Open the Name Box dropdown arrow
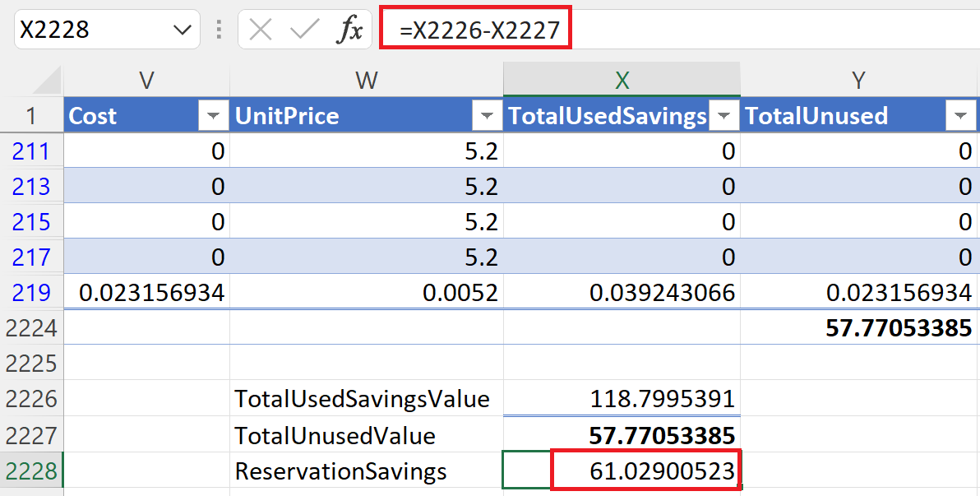The image size is (980, 496). pos(182,30)
